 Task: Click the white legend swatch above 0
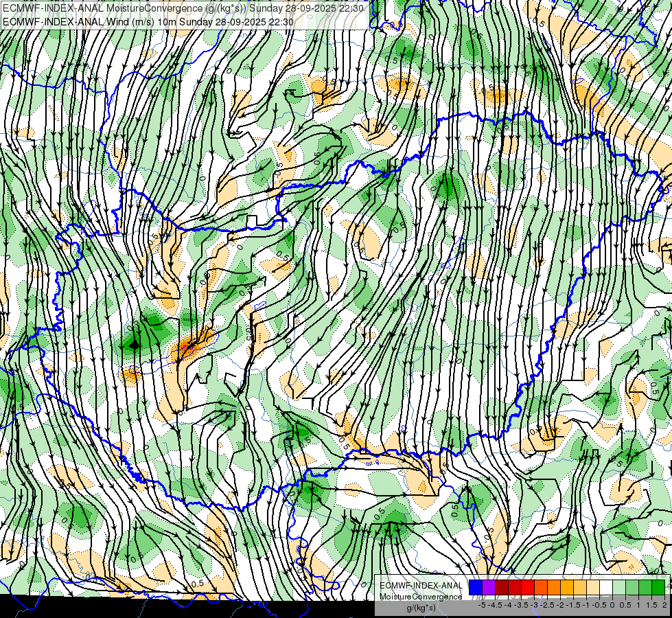[606, 588]
